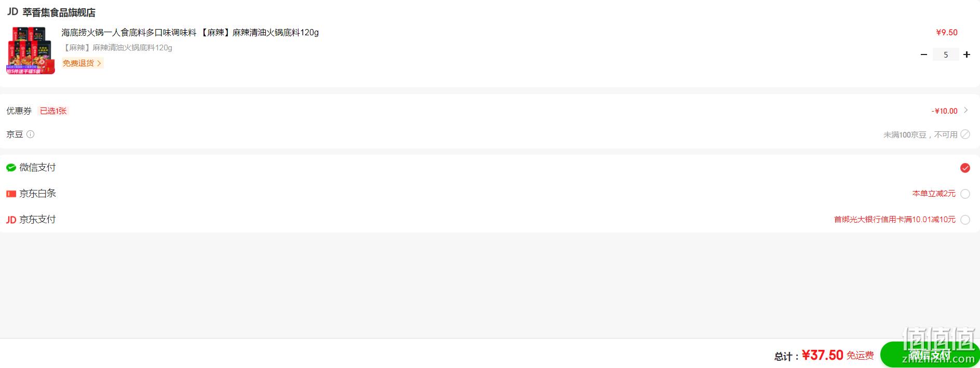Screen dimensions: 980x368
Task: Select the 微信支付 radio button
Action: click(x=965, y=168)
